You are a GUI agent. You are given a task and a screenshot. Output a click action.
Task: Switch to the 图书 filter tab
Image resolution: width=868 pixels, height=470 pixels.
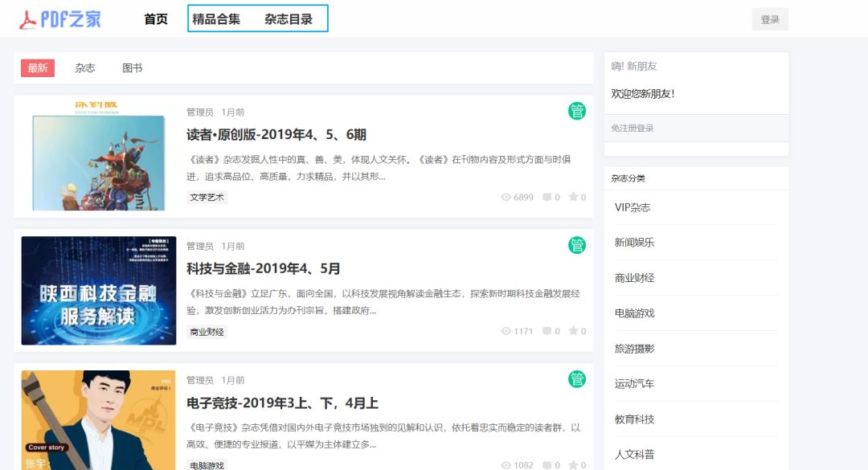(x=133, y=68)
